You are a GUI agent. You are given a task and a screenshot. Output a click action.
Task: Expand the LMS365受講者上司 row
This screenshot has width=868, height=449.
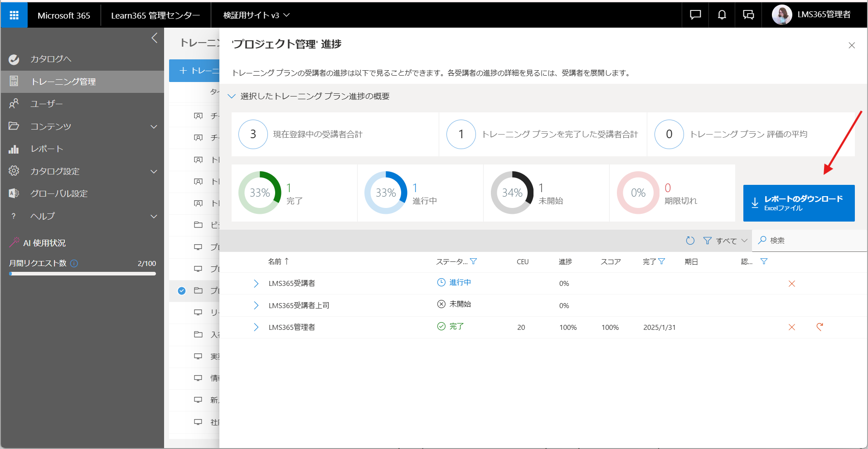(256, 305)
